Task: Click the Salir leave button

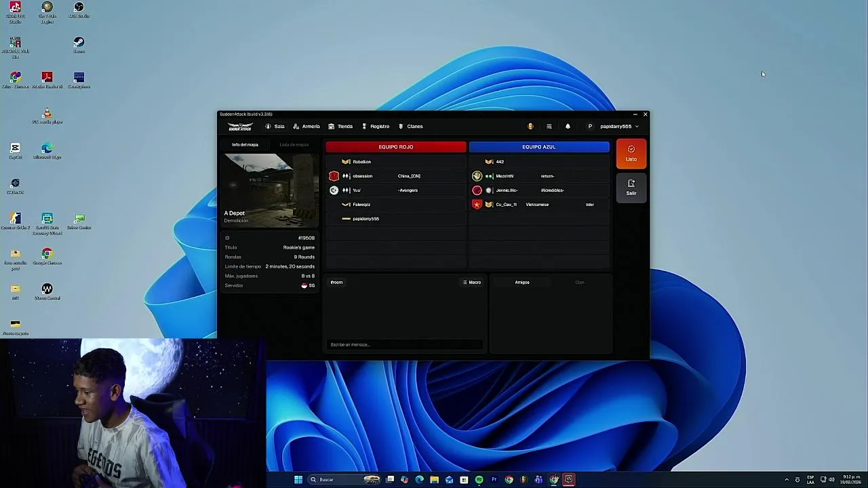Action: (631, 187)
